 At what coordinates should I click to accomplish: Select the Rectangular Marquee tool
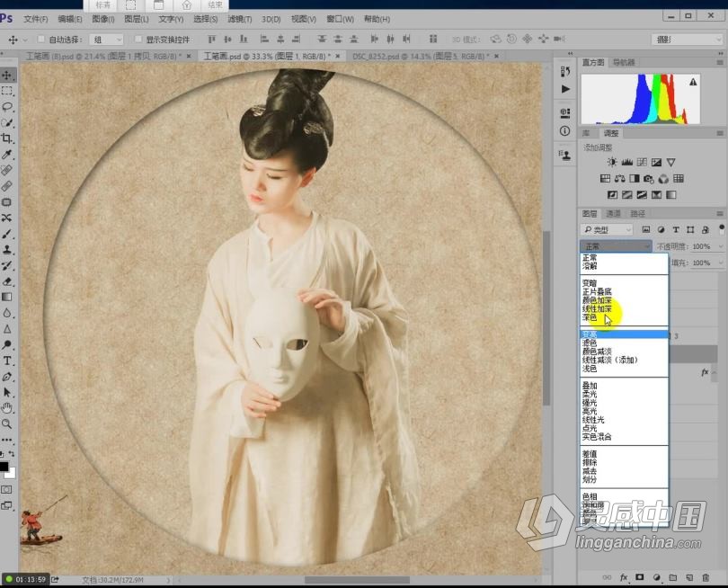pyautogui.click(x=7, y=91)
